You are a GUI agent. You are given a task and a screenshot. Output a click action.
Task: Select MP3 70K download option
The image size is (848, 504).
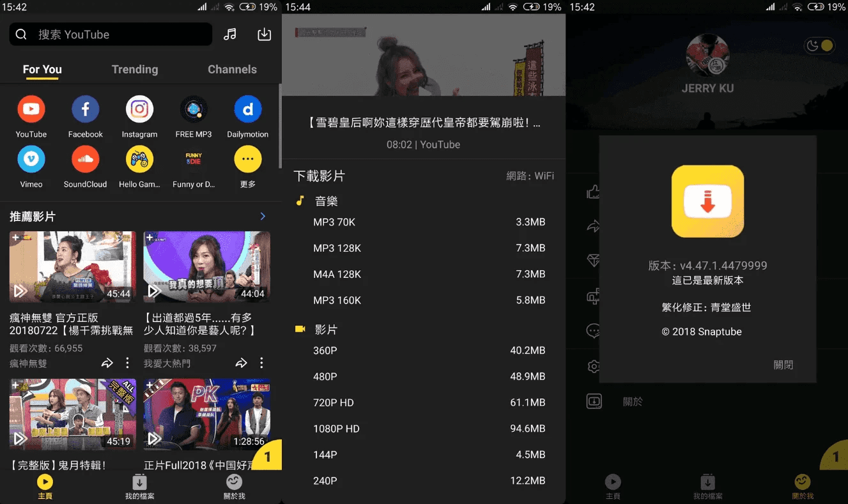coord(424,222)
